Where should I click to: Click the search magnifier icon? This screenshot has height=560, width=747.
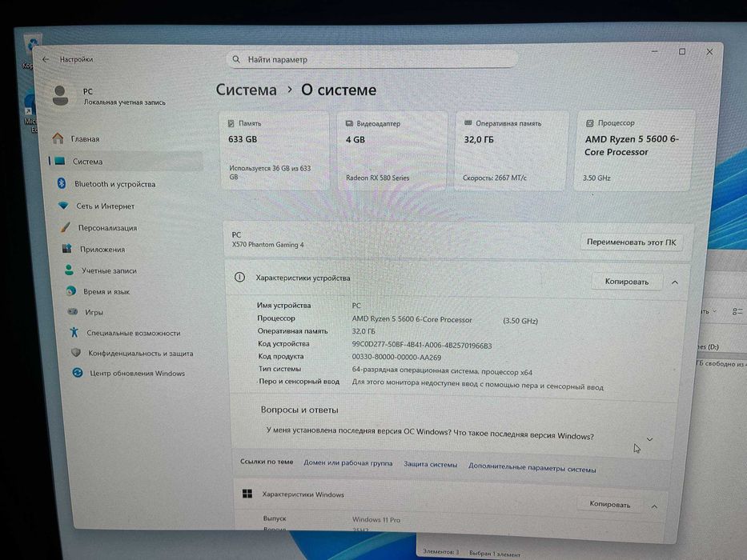click(x=236, y=59)
